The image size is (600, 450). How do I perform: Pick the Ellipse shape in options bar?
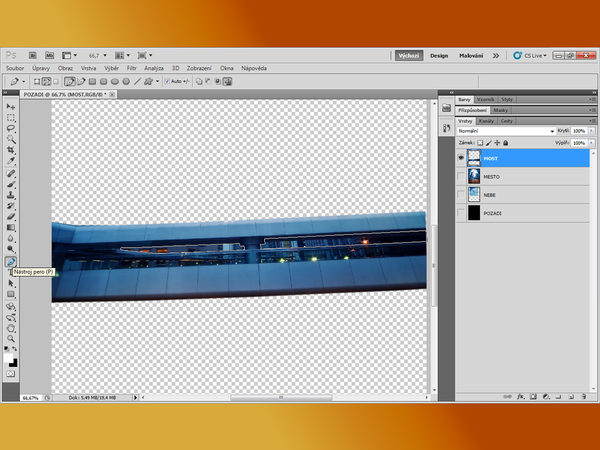(114, 81)
